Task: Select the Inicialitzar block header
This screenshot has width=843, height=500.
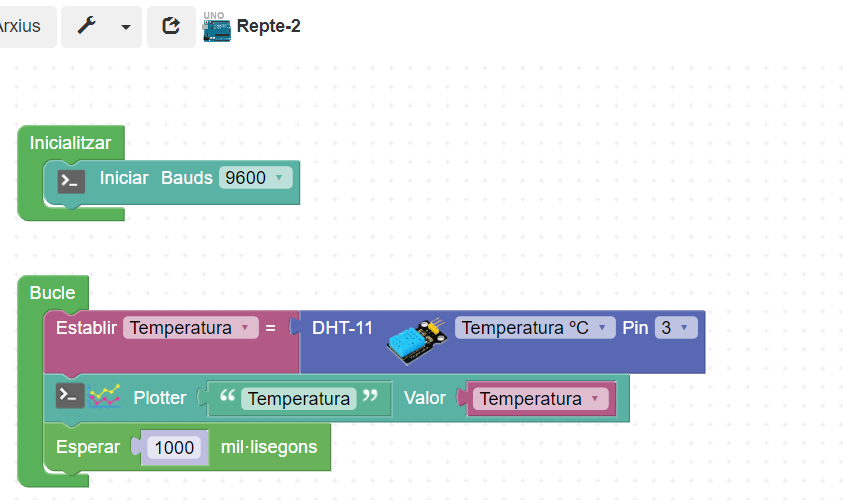Action: (70, 143)
